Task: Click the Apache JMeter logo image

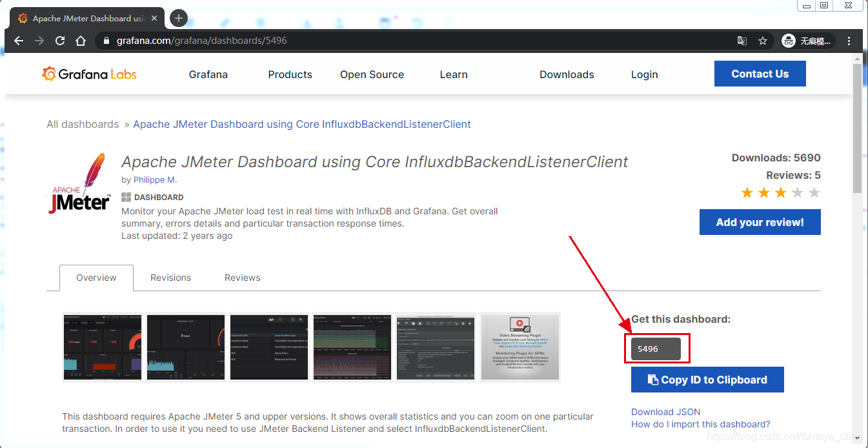Action: (81, 184)
